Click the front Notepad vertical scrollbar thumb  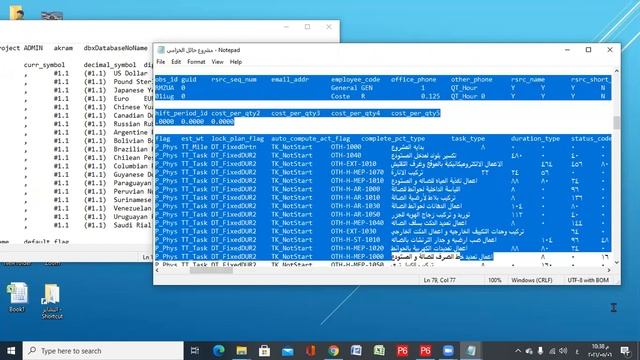tap(616, 122)
